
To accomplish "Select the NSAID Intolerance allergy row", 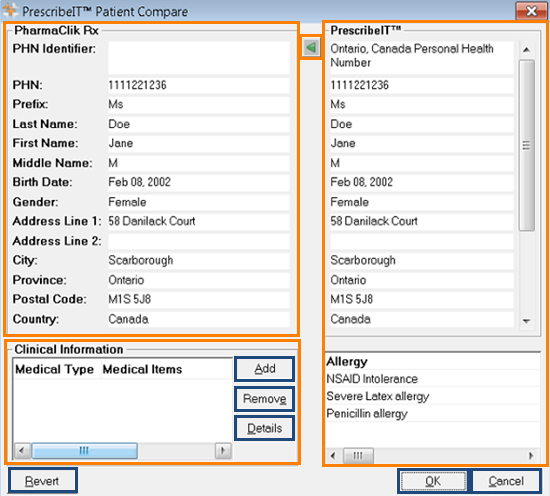I will tap(432, 379).
